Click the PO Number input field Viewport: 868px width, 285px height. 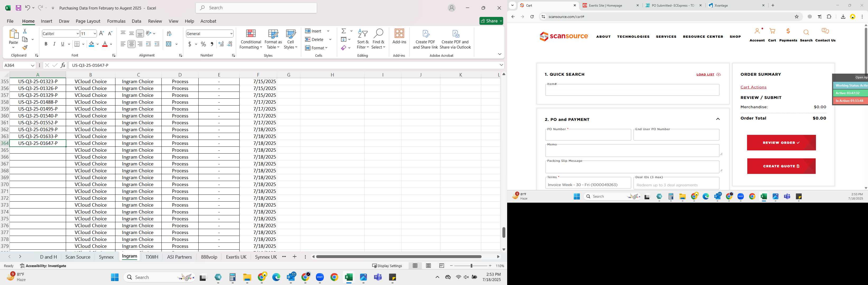pyautogui.click(x=588, y=135)
